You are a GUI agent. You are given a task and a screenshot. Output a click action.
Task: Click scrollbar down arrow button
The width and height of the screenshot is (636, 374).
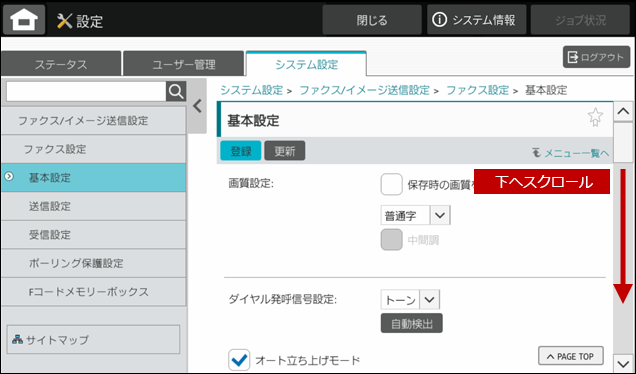pos(623,363)
